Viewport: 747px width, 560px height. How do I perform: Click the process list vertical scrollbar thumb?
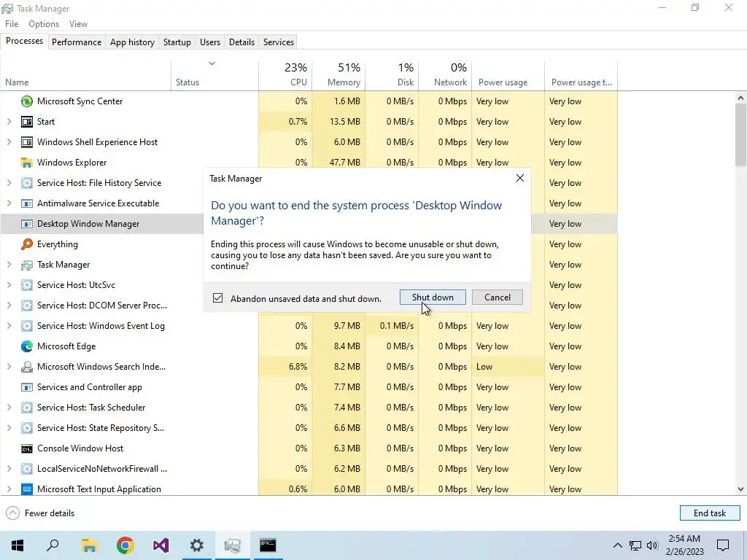pyautogui.click(x=740, y=134)
